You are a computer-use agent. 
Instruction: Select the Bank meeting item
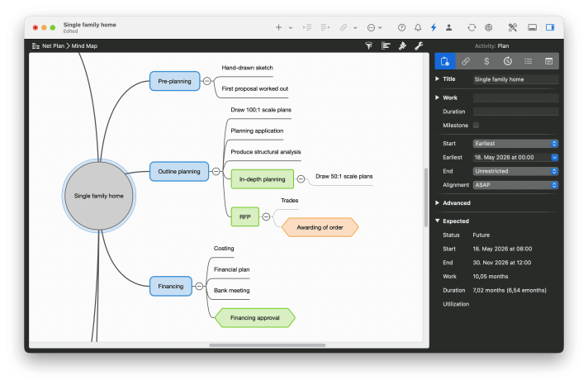point(231,291)
